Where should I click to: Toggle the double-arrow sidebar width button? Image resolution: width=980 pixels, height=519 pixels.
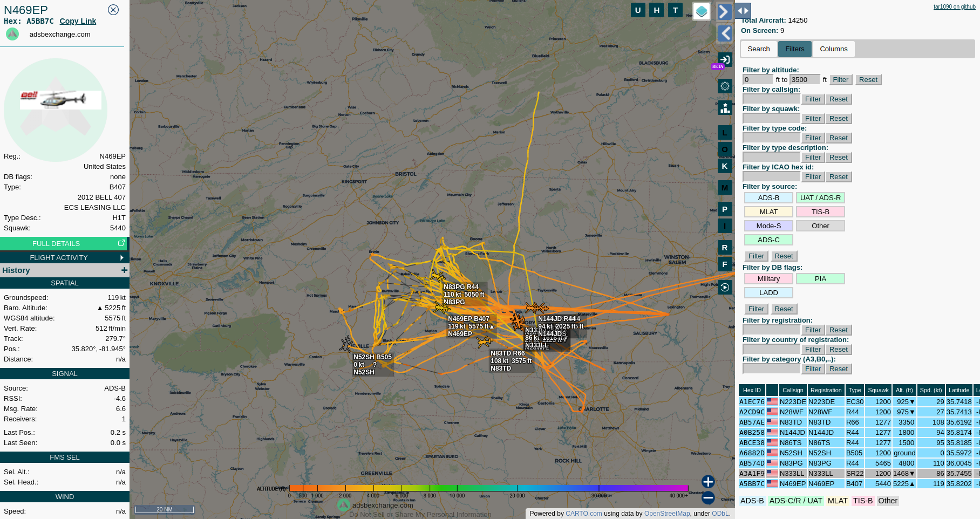743,10
